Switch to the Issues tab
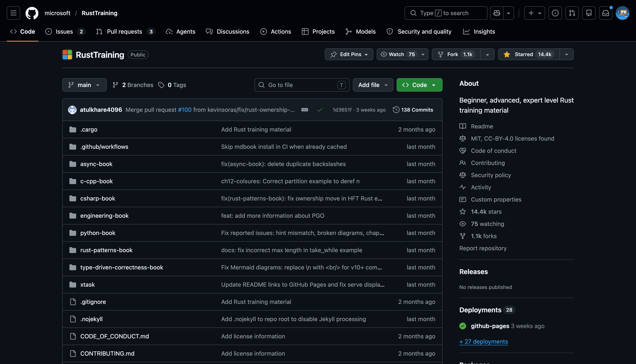636x364 pixels. (x=65, y=32)
